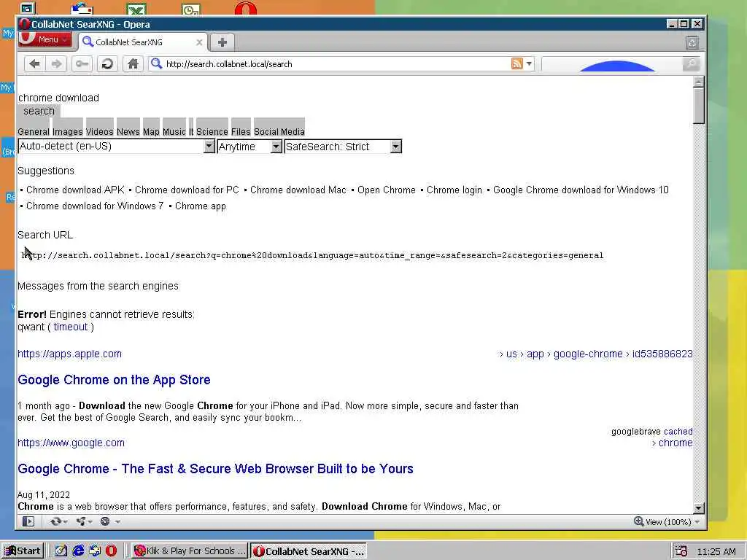Click the search submit button

39,111
